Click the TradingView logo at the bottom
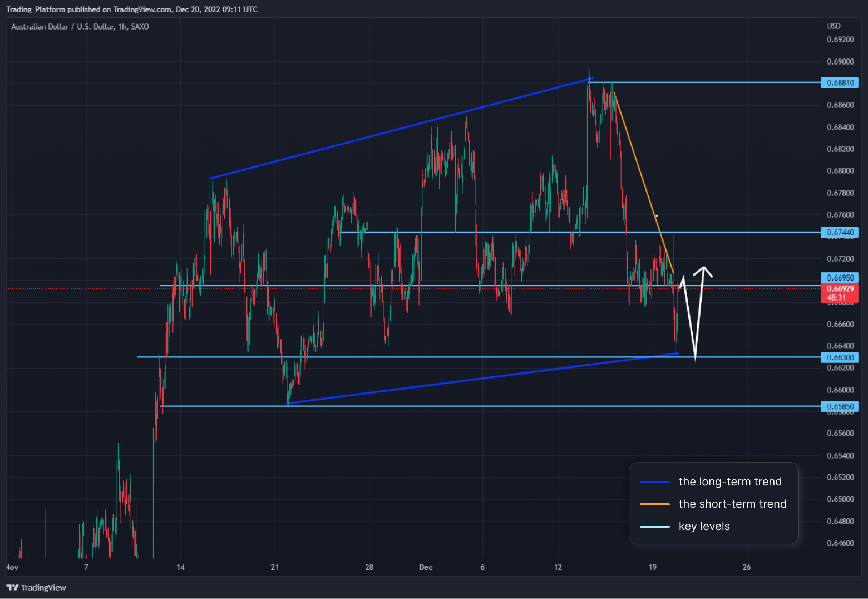 36,587
